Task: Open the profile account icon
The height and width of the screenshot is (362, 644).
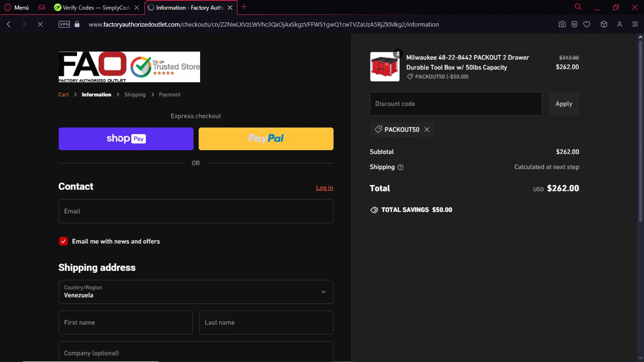Action: coord(620,24)
